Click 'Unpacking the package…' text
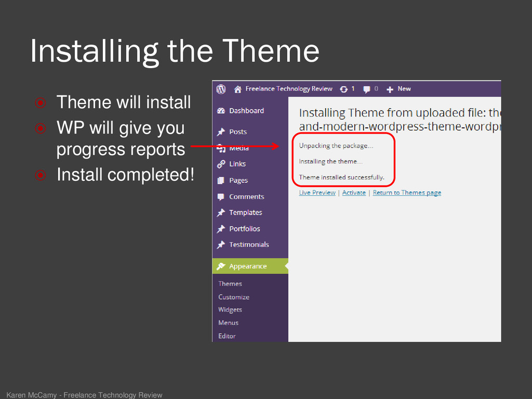 pos(336,146)
